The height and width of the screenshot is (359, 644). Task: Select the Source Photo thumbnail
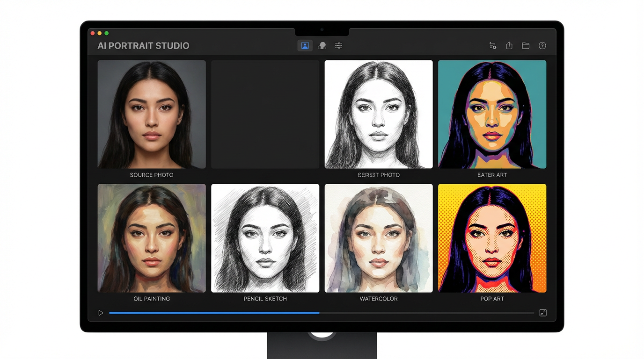(151, 114)
